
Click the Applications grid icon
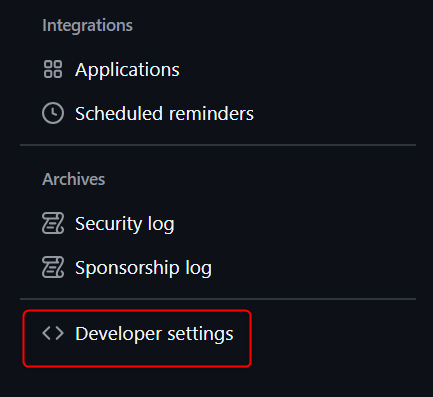coord(53,69)
